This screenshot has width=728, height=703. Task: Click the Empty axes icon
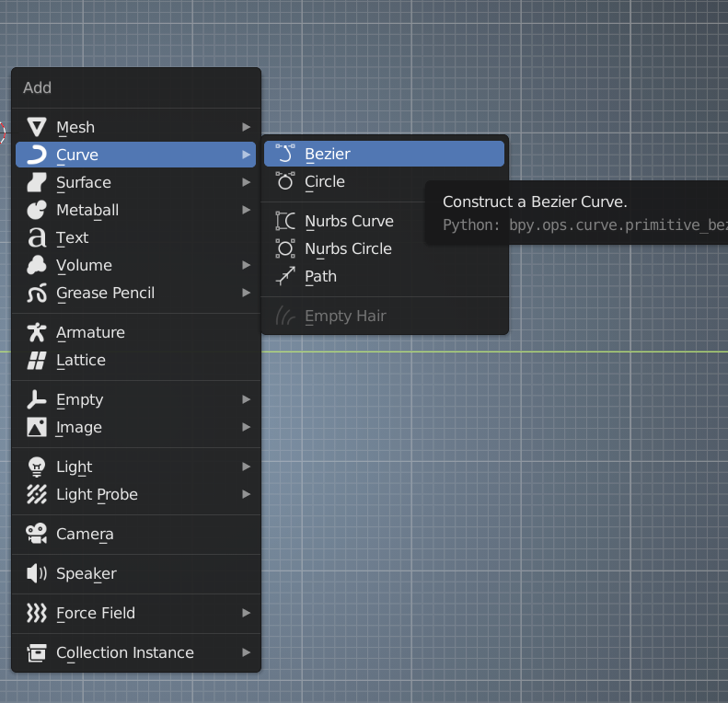(37, 399)
